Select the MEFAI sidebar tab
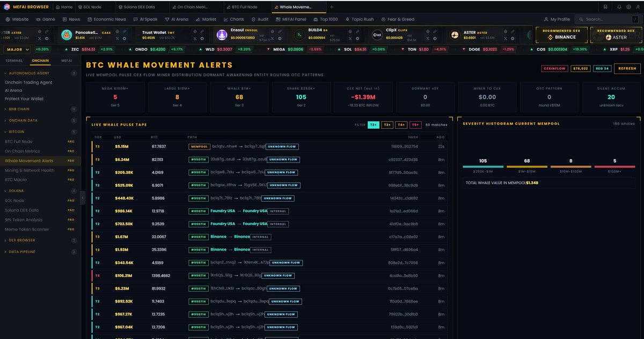This screenshot has height=339, width=644. [x=67, y=61]
